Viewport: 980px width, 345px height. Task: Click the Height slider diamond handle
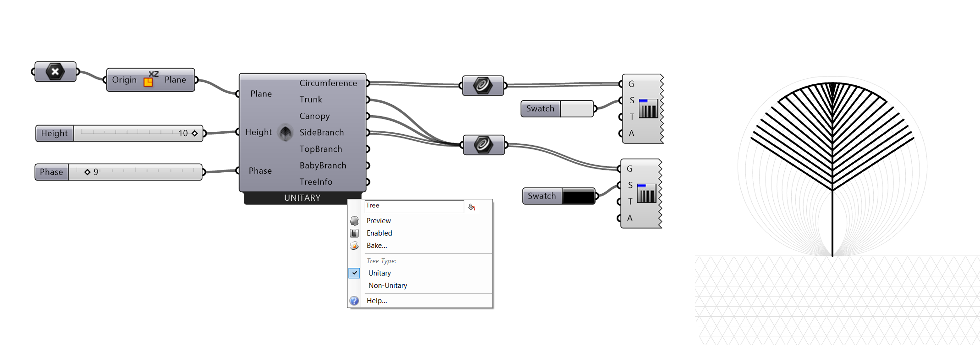point(195,134)
